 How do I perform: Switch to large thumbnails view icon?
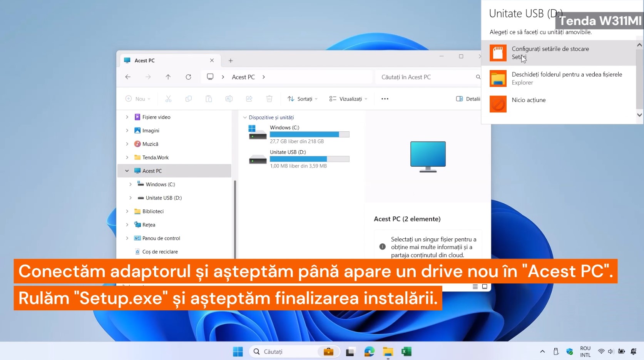tap(485, 286)
